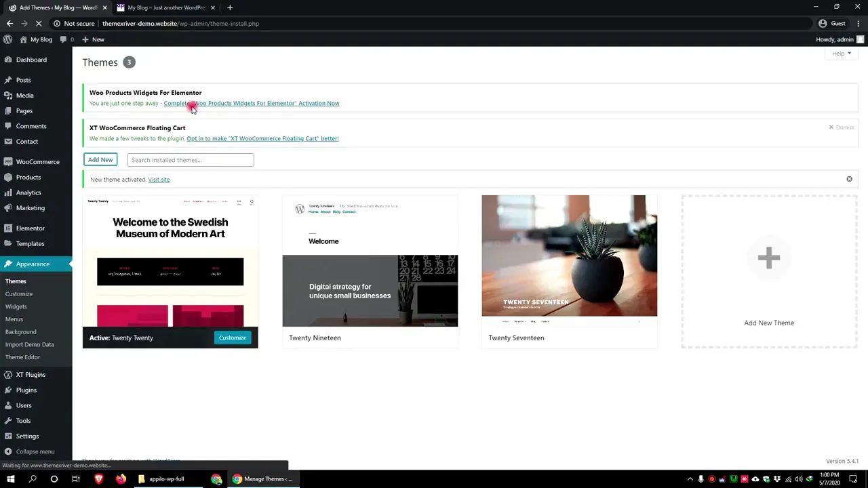Screen dimensions: 868x488
Task: Open Brave browser from taskbar
Action: pyautogui.click(x=98, y=479)
